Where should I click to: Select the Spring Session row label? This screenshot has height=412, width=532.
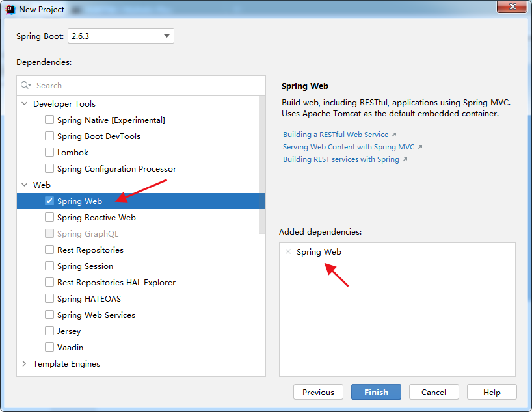pos(85,266)
